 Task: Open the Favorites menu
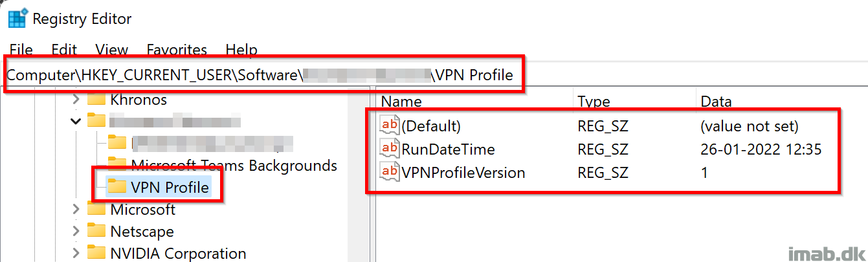(177, 50)
